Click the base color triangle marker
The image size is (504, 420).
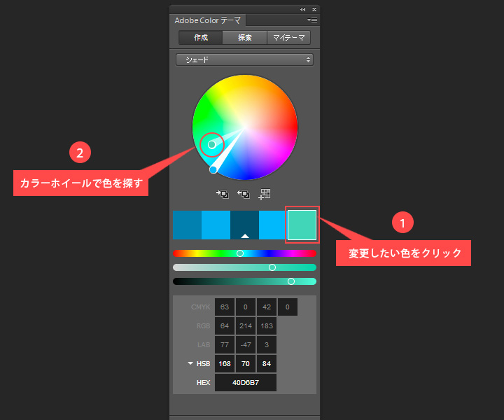click(x=245, y=236)
